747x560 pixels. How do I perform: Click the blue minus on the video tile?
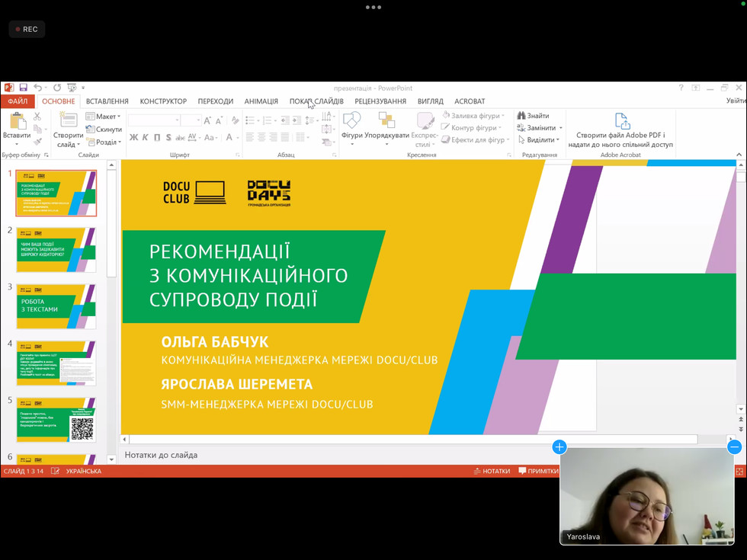pyautogui.click(x=735, y=446)
